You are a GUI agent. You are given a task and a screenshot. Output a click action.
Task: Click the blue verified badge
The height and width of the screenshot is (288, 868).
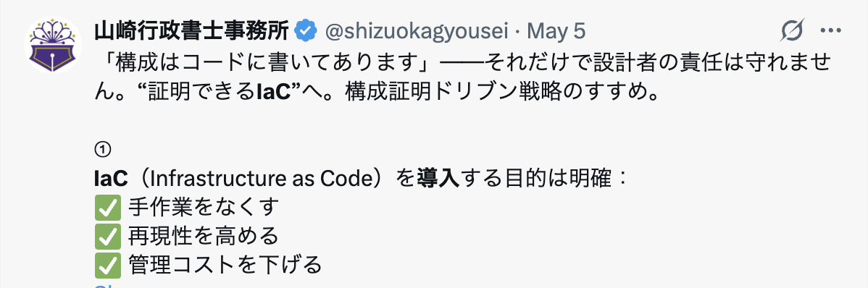click(x=304, y=31)
